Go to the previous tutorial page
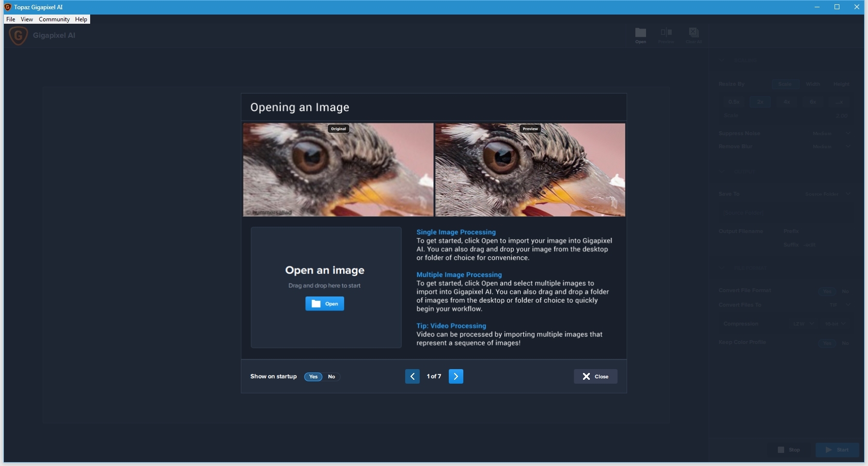This screenshot has height=466, width=868. tap(412, 376)
